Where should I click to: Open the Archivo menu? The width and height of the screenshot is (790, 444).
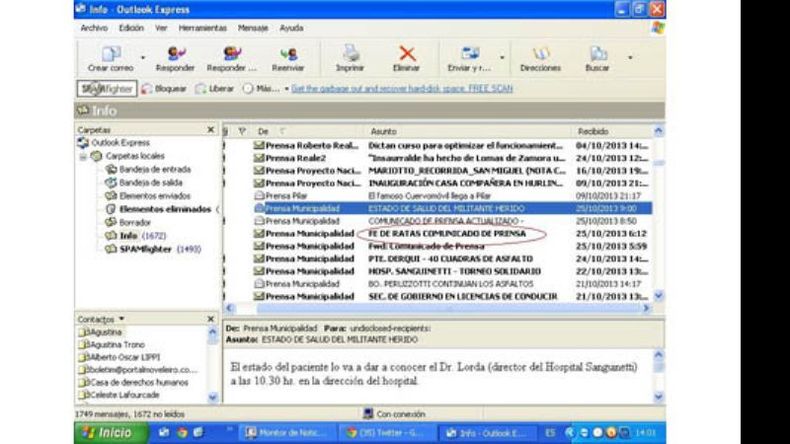click(x=94, y=28)
